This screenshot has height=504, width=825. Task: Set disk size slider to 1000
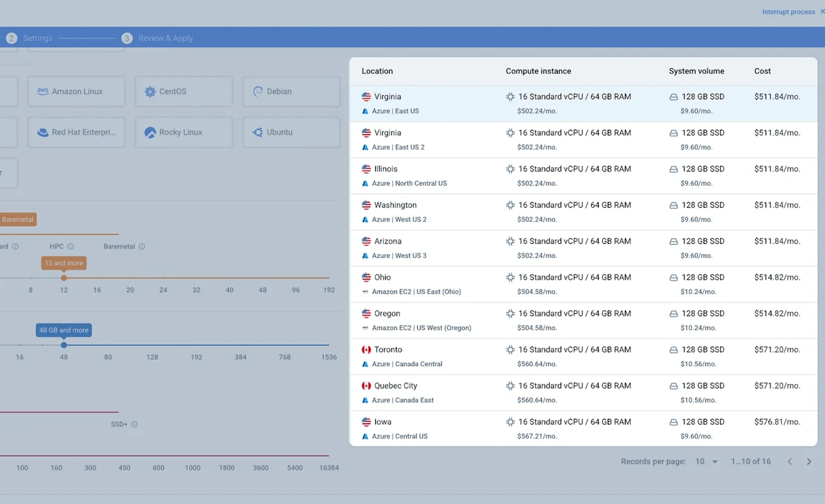[x=193, y=456]
